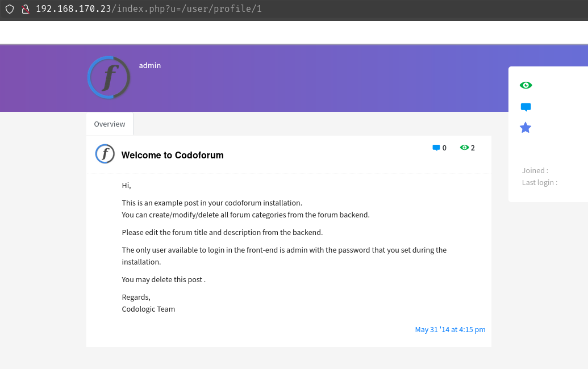Viewport: 588px width, 369px height.
Task: Open the Overview tab
Action: pos(110,124)
